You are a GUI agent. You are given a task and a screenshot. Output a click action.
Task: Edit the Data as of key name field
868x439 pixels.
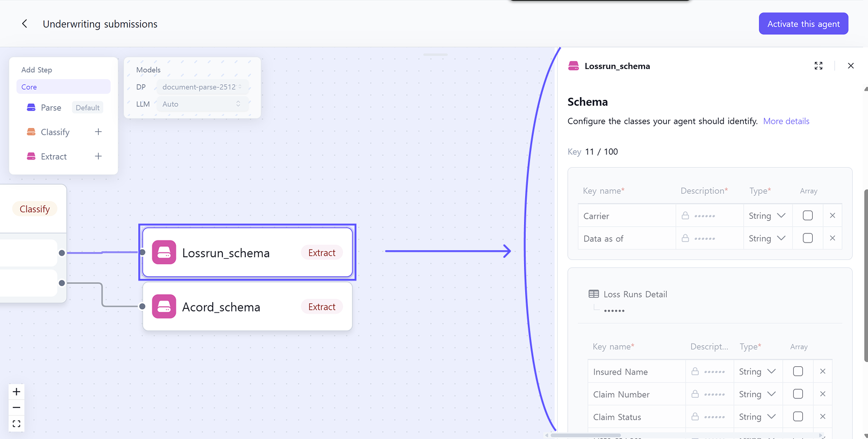pos(627,239)
